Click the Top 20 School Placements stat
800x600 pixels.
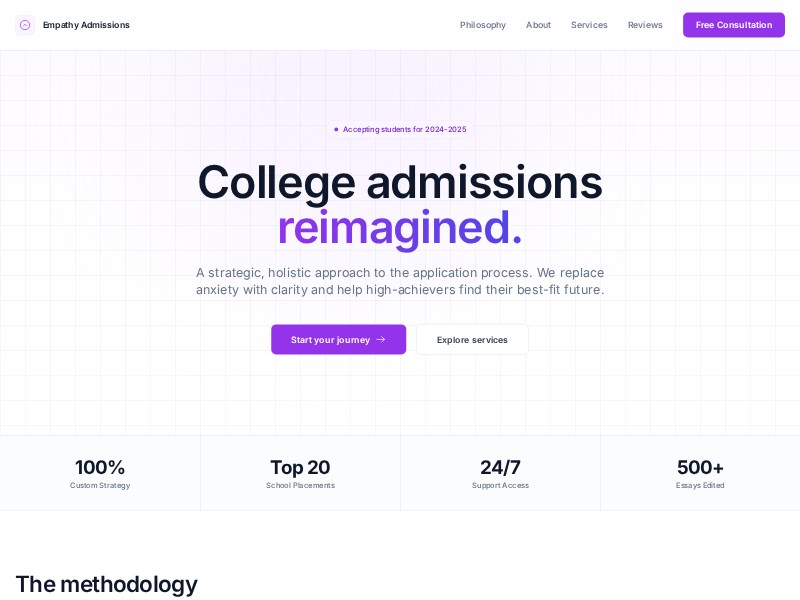coord(300,472)
